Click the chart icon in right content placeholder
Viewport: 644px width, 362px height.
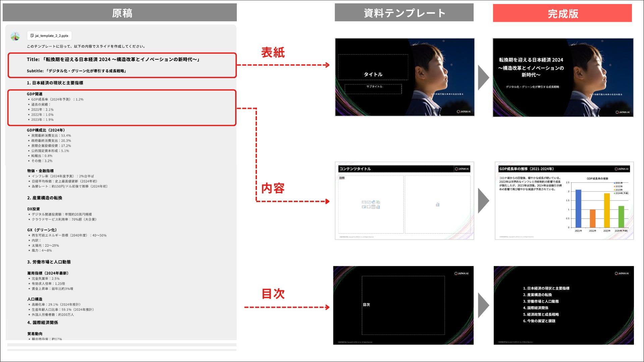tap(437, 204)
